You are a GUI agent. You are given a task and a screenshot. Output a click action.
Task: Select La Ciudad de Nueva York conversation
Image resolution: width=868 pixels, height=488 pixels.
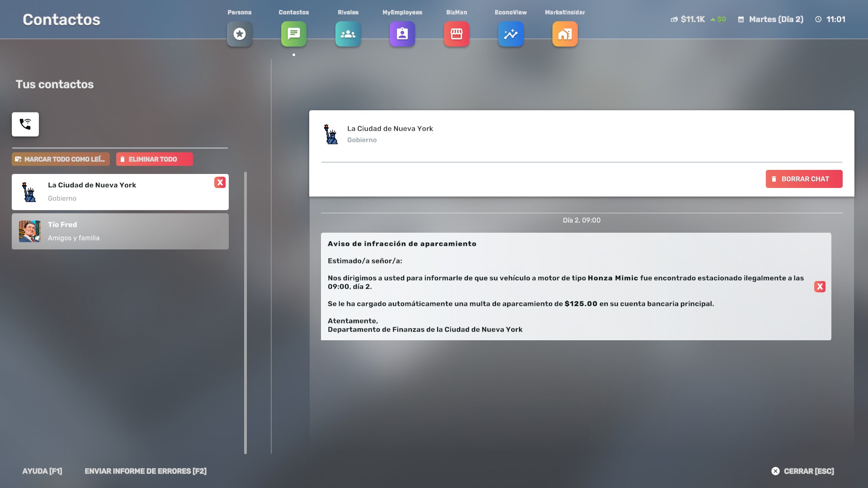point(113,192)
